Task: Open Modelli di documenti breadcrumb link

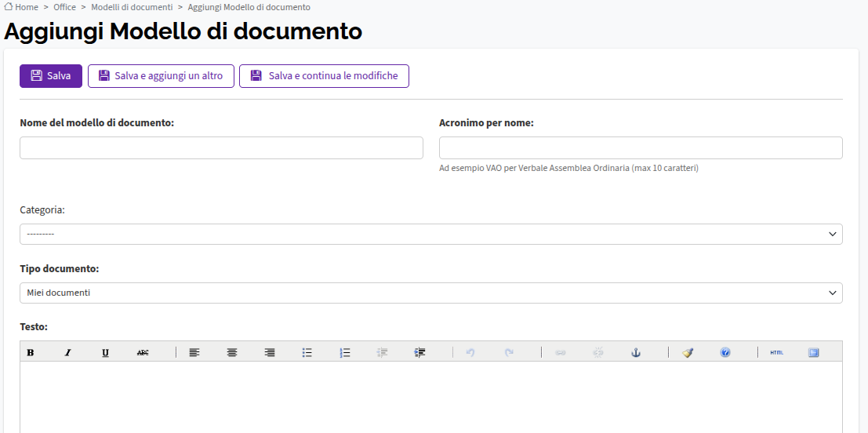Action: tap(132, 7)
